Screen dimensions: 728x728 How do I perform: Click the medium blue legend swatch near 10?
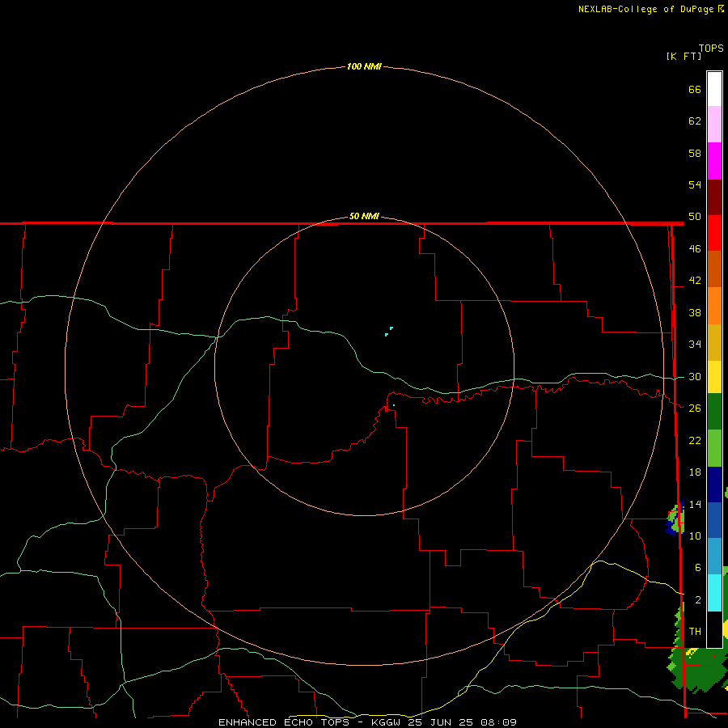[714, 519]
